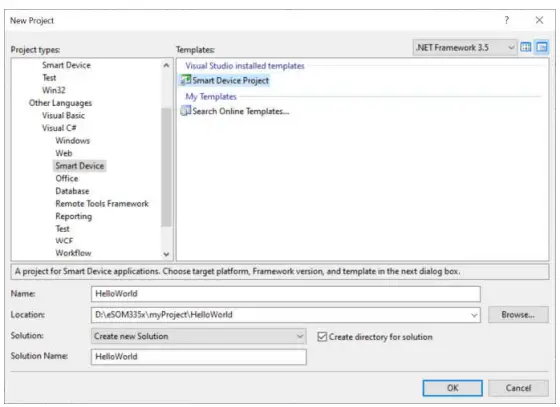Select Other Languages node
This screenshot has width=560, height=407.
[60, 103]
